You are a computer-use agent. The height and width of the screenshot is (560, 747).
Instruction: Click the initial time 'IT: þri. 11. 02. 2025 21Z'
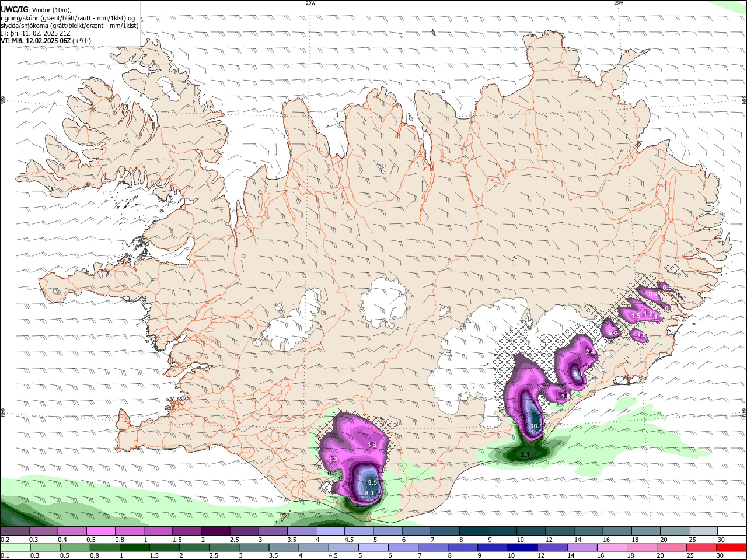point(34,33)
